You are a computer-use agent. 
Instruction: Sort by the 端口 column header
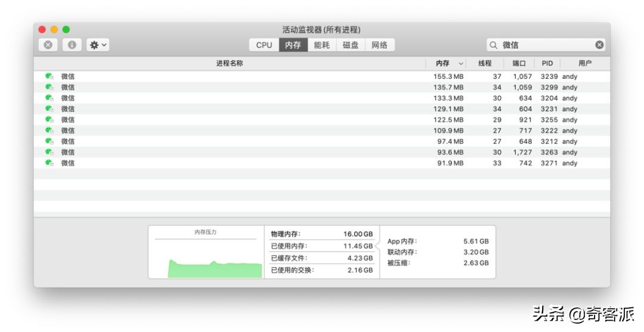(519, 63)
